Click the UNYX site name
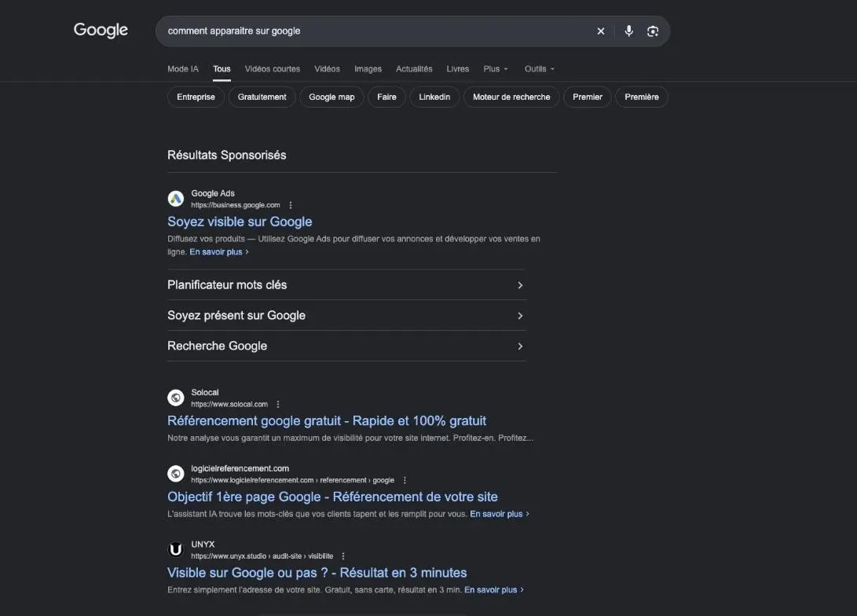 coord(203,544)
